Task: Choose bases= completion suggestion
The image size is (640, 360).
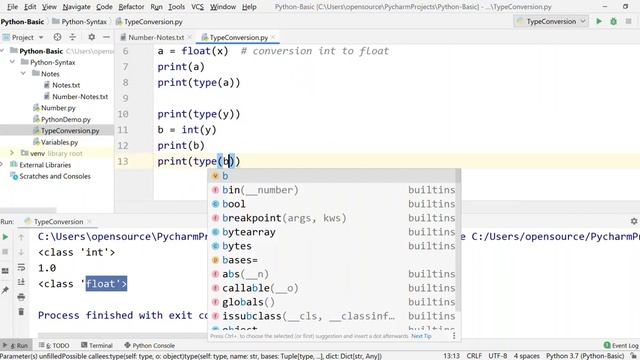Action: coord(332,260)
